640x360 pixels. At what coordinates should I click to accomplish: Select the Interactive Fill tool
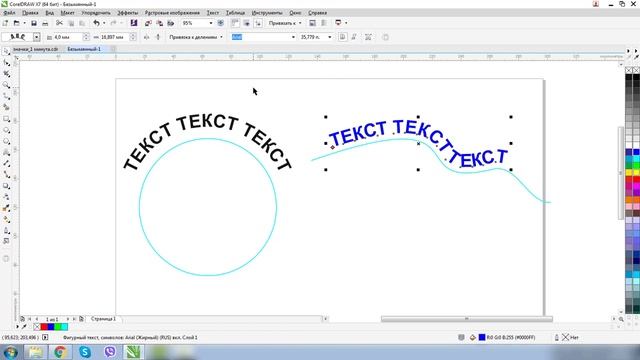[x=6, y=219]
